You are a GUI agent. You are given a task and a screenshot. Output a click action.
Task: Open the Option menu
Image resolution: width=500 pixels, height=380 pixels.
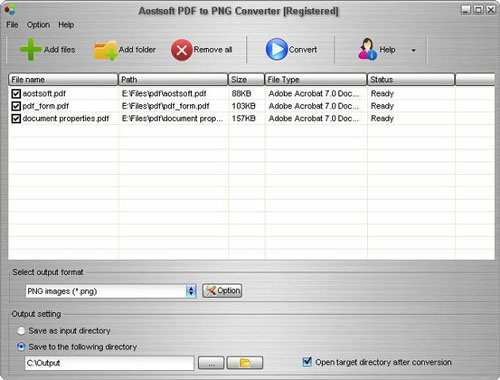[x=38, y=25]
